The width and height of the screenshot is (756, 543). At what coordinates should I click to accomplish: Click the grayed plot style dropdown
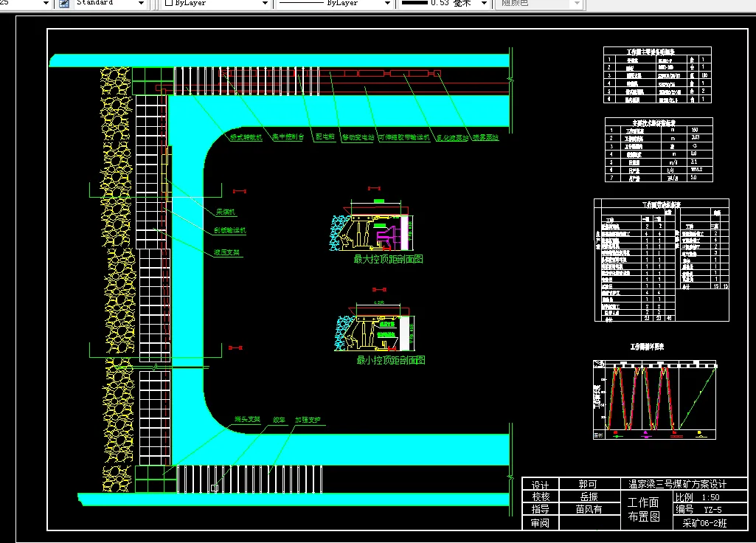[540, 4]
